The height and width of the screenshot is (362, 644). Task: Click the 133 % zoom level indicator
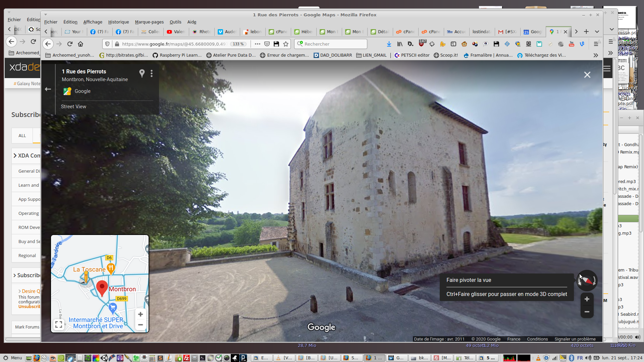click(x=238, y=44)
